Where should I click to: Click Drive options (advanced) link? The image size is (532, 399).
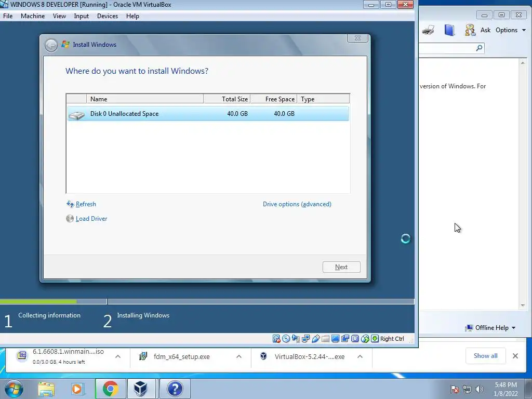[297, 204]
